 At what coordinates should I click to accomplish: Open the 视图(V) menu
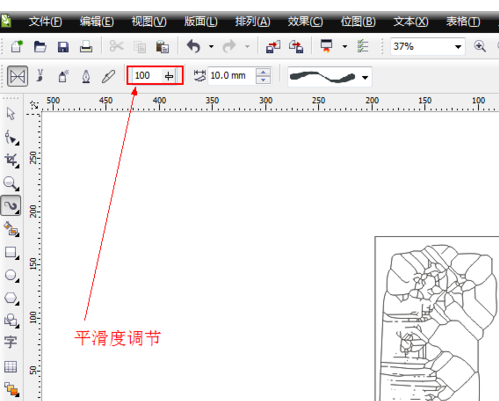[149, 22]
